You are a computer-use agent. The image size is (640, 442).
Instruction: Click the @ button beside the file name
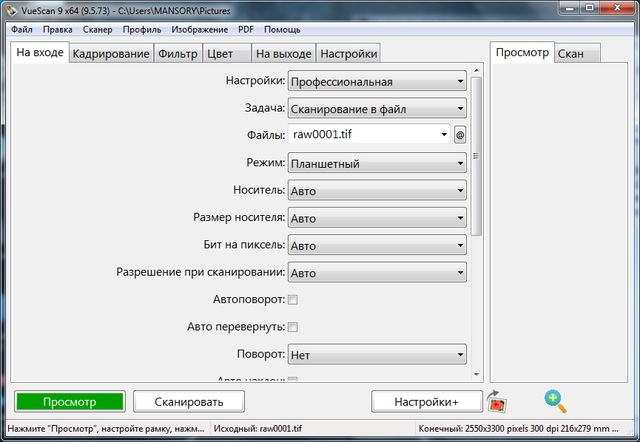click(x=460, y=135)
